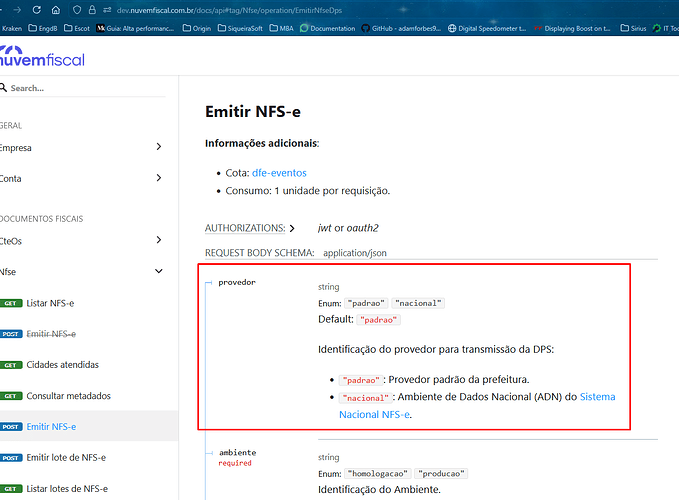Open the Origin bookmark folder
The width and height of the screenshot is (679, 500).
197,29
